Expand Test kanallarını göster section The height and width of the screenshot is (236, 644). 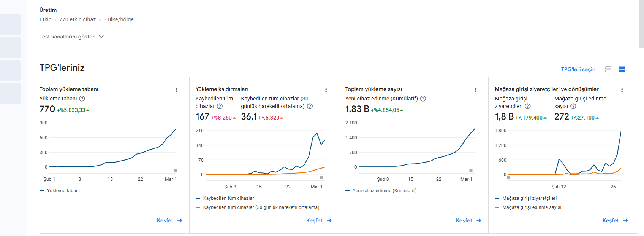pos(72,37)
